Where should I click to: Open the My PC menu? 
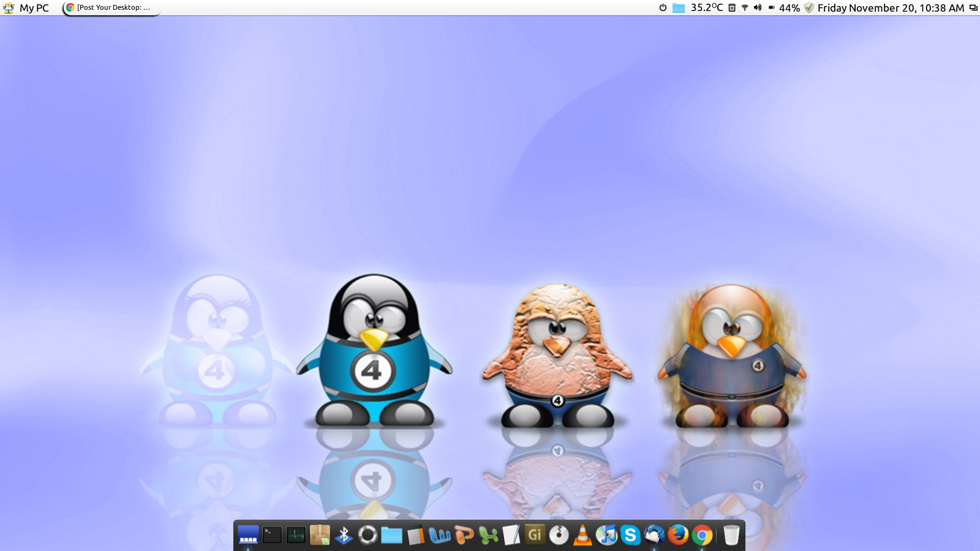26,8
